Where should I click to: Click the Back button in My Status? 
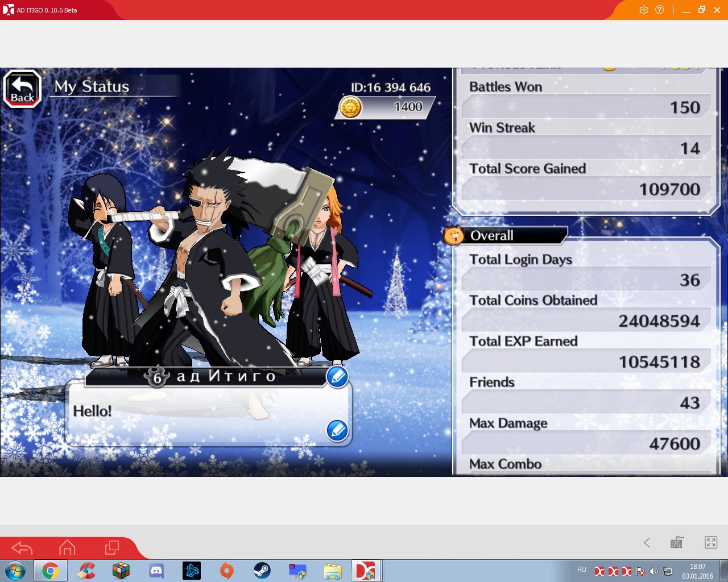click(23, 89)
